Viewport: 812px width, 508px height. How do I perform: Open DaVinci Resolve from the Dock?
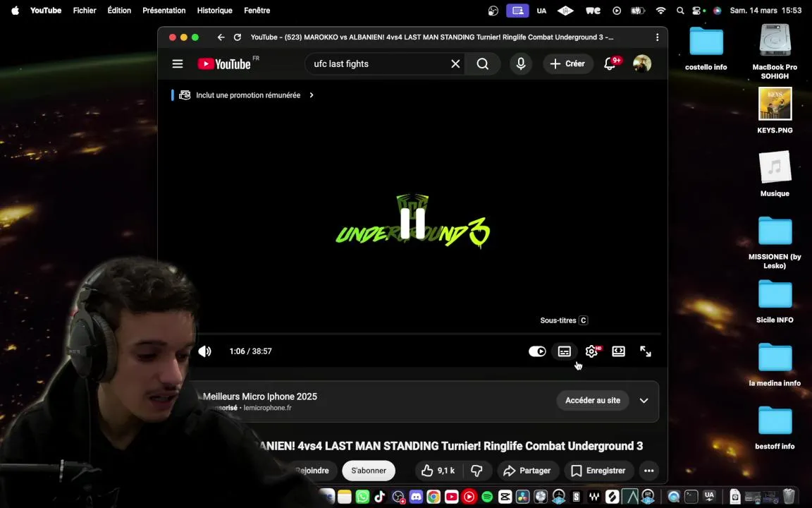coord(523,497)
